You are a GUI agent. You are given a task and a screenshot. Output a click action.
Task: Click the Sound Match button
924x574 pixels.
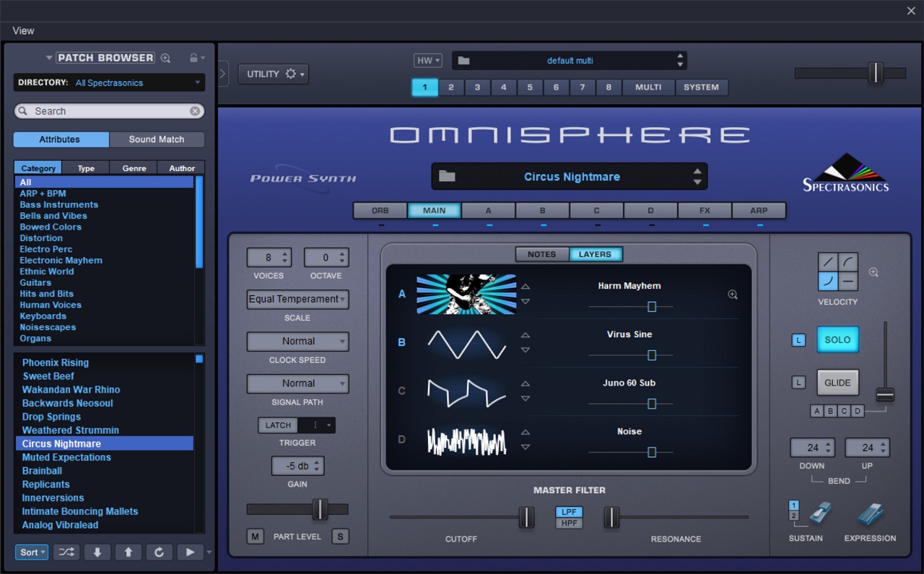pos(157,139)
